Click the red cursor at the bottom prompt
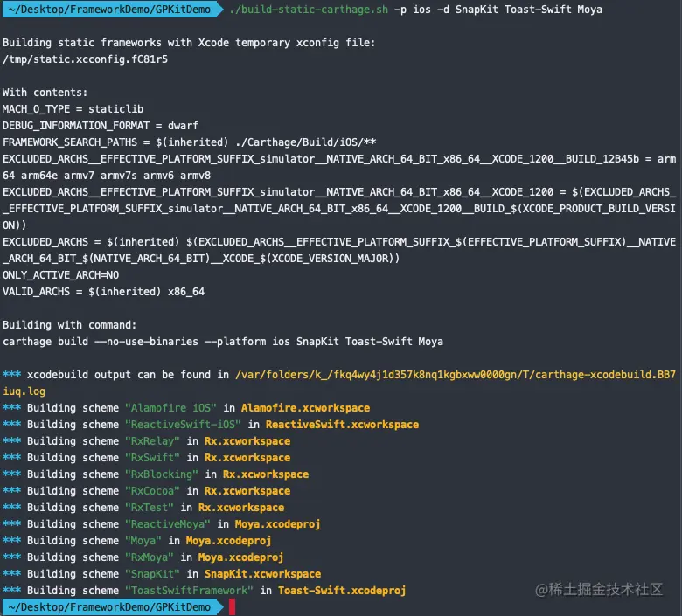Image resolution: width=682 pixels, height=616 pixels. [232, 607]
